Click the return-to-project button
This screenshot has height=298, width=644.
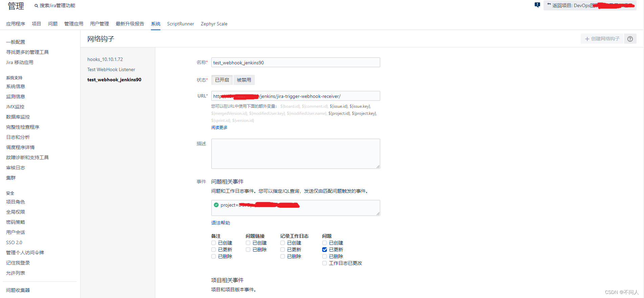[x=590, y=5]
